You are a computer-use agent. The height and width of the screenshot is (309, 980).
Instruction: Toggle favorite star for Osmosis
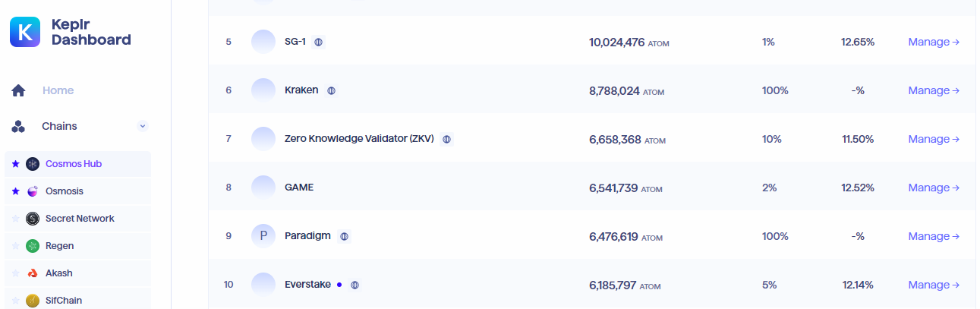tap(16, 191)
